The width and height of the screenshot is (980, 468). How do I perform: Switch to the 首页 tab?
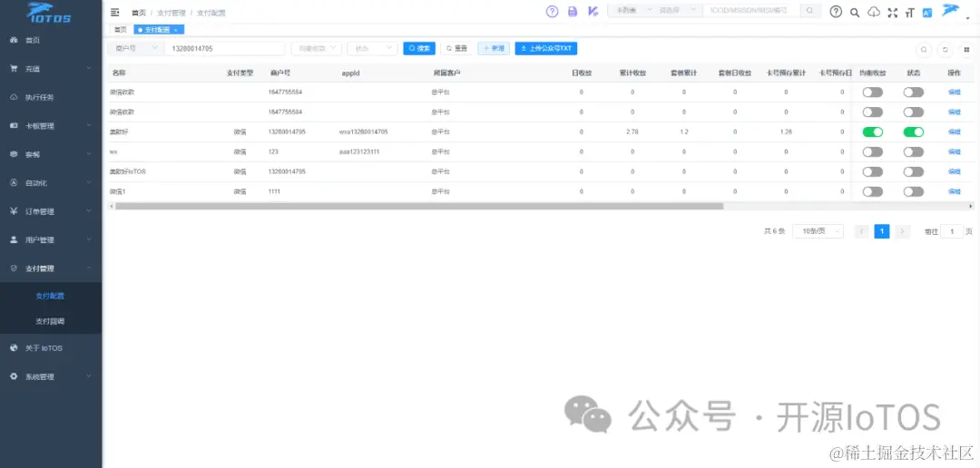120,30
